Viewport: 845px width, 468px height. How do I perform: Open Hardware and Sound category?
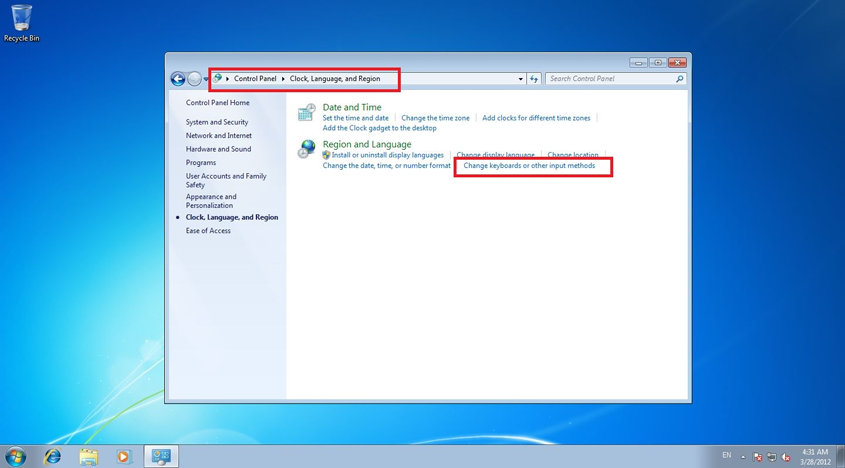pos(218,149)
